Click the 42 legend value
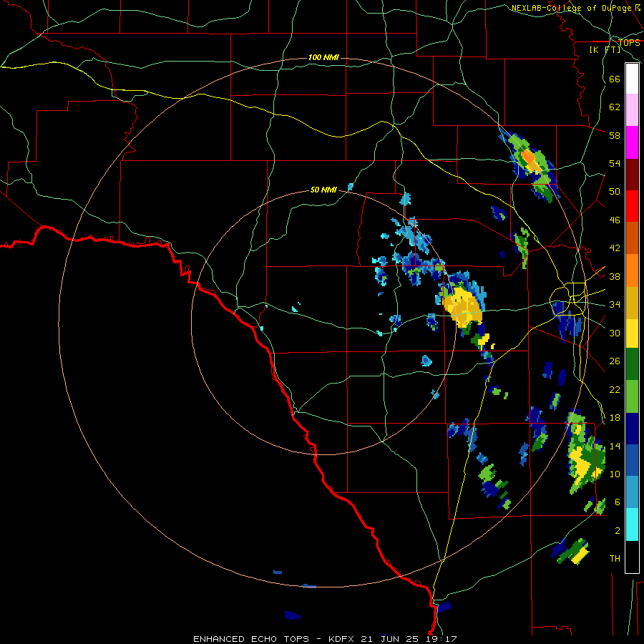This screenshot has height=644, width=644. pyautogui.click(x=615, y=248)
